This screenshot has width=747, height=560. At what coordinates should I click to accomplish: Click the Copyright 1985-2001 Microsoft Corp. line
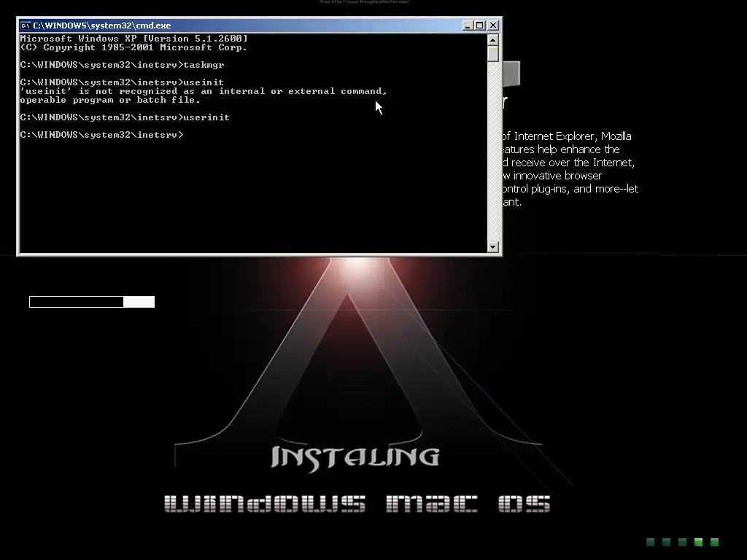(x=134, y=47)
